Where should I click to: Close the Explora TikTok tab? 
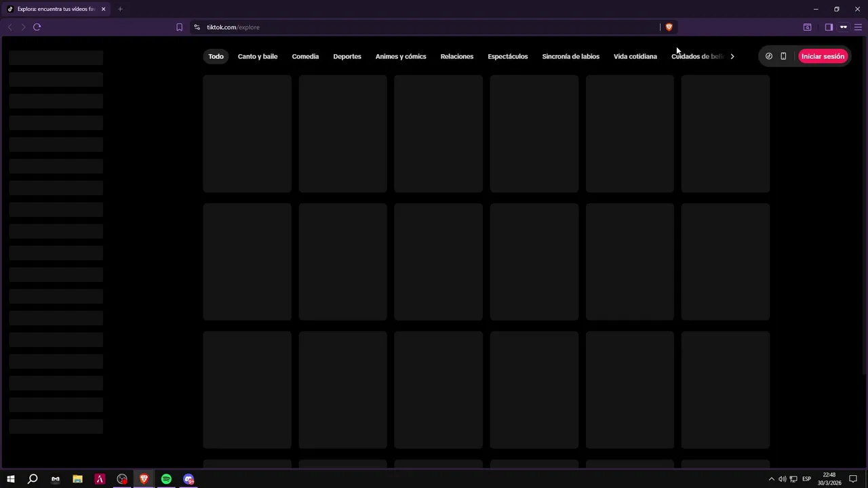(x=104, y=9)
